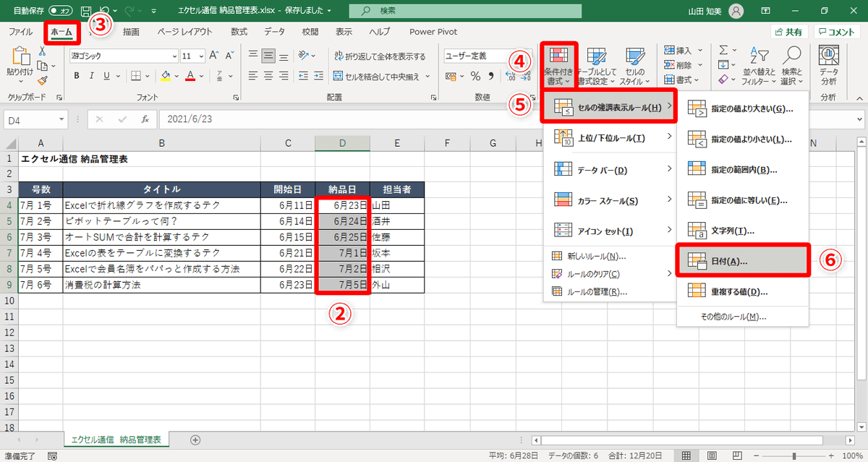Viewport: 868px width, 462px height.
Task: Apply the yellow fill color bucket
Action: [166, 75]
